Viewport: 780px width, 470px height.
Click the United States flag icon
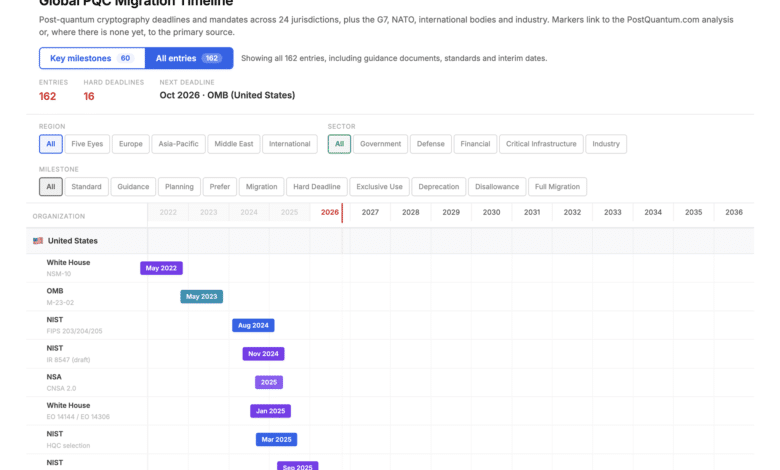click(38, 241)
